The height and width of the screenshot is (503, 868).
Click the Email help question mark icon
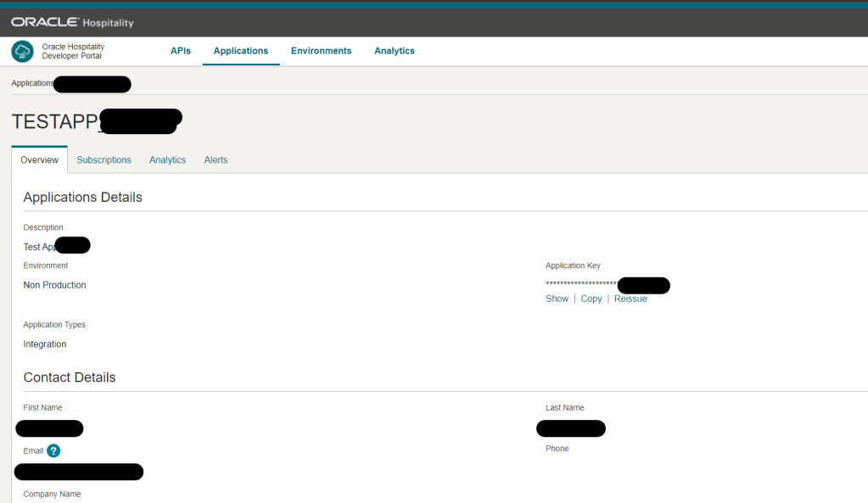click(53, 450)
